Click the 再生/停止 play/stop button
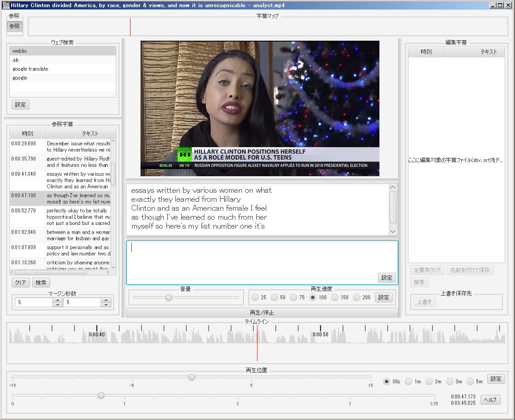The width and height of the screenshot is (515, 420). 262,312
